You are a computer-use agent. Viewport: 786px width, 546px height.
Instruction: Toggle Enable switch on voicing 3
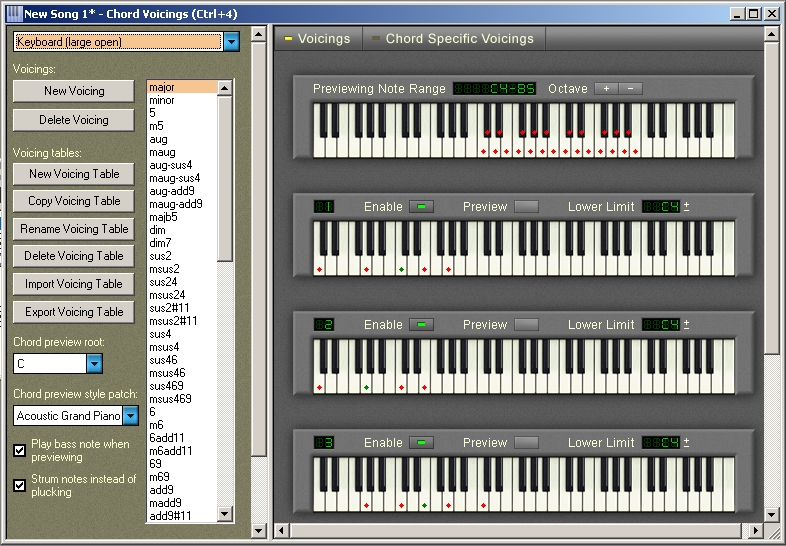coord(421,443)
